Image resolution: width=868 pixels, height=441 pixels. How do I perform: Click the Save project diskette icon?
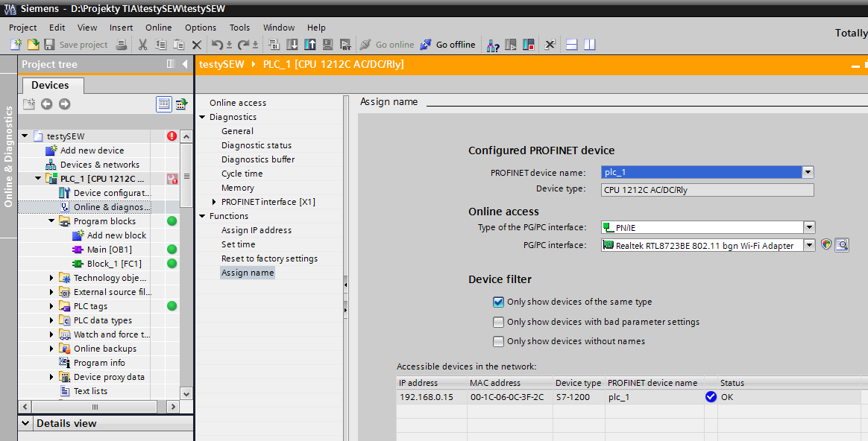pos(49,44)
